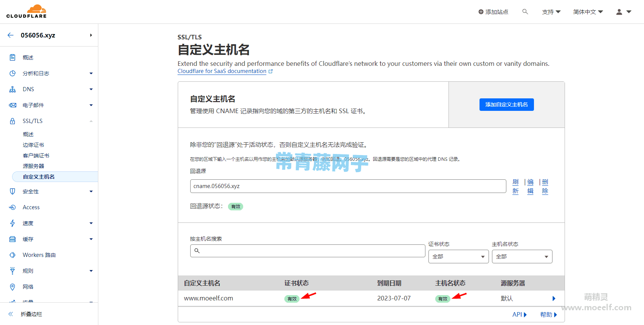Click the external link icon beside documentation link
This screenshot has height=325, width=644.
(x=270, y=71)
